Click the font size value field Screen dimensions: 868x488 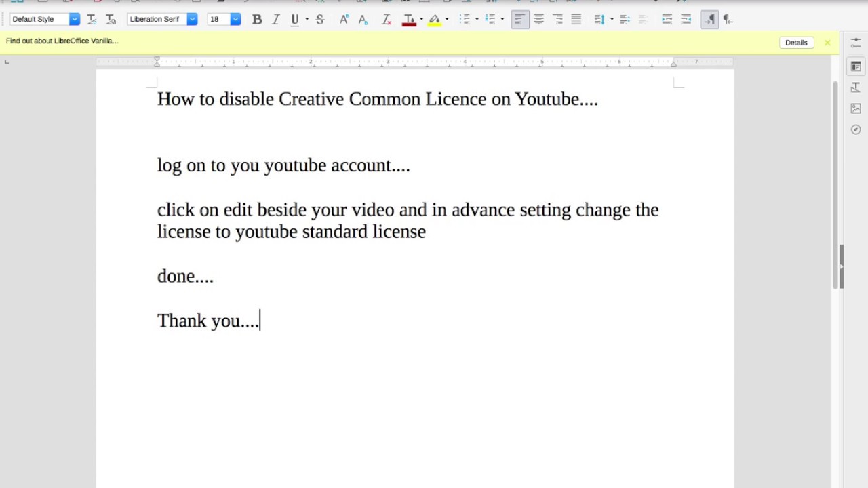pyautogui.click(x=219, y=20)
